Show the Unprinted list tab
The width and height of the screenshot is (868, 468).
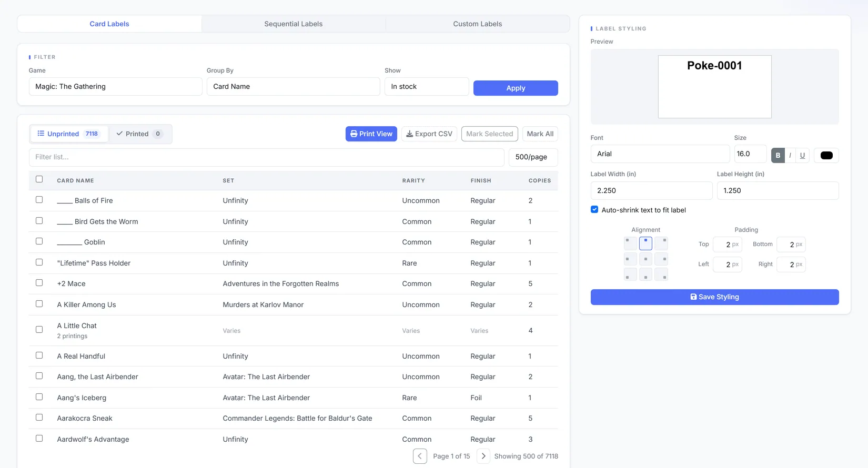pyautogui.click(x=69, y=134)
